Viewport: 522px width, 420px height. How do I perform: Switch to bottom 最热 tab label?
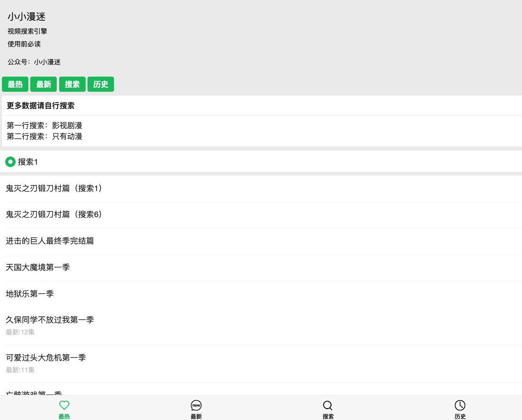[64, 416]
